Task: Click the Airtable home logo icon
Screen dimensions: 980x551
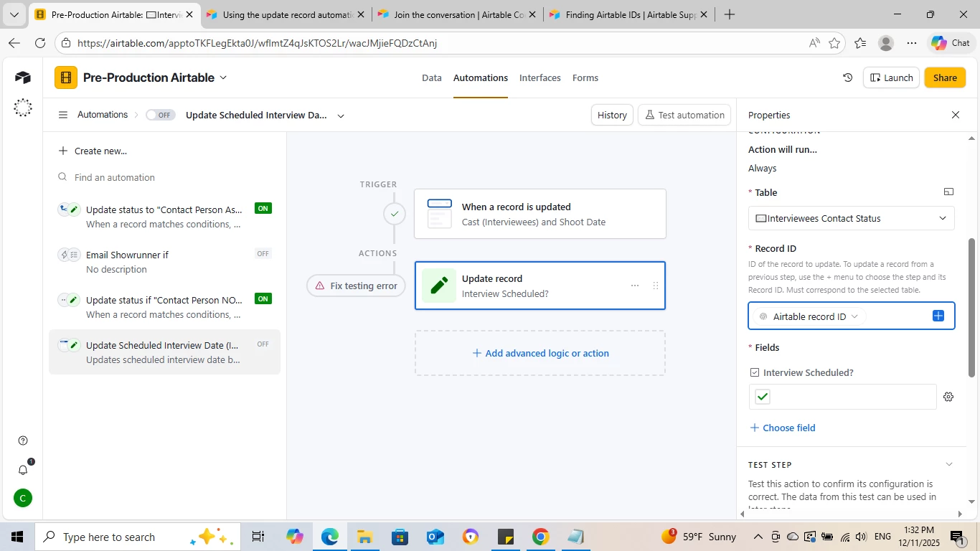Action: pyautogui.click(x=23, y=77)
